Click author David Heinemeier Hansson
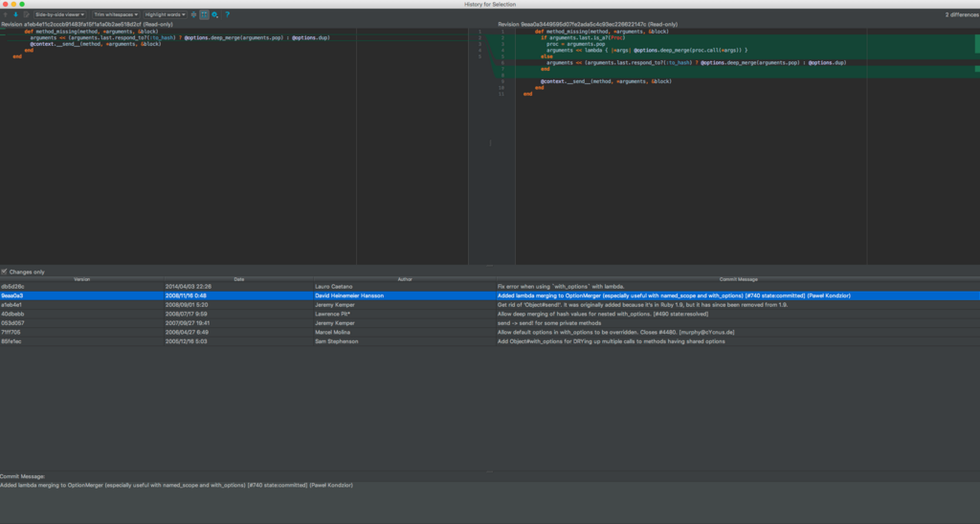The width and height of the screenshot is (980, 524). pyautogui.click(x=349, y=295)
